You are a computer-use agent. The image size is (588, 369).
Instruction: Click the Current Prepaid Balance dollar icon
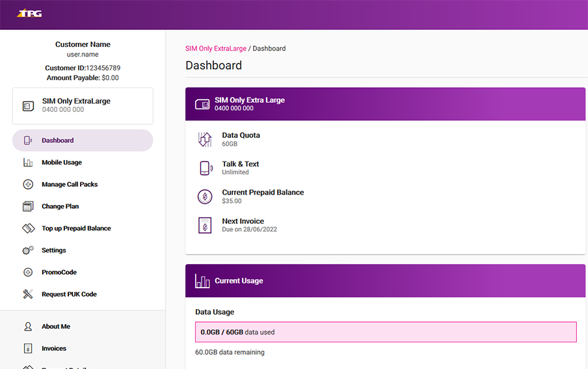coord(205,197)
